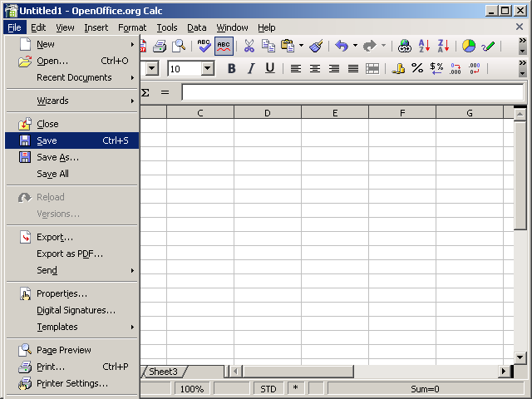The width and height of the screenshot is (532, 399).
Task: Apply Percent number format icon
Action: pos(417,68)
